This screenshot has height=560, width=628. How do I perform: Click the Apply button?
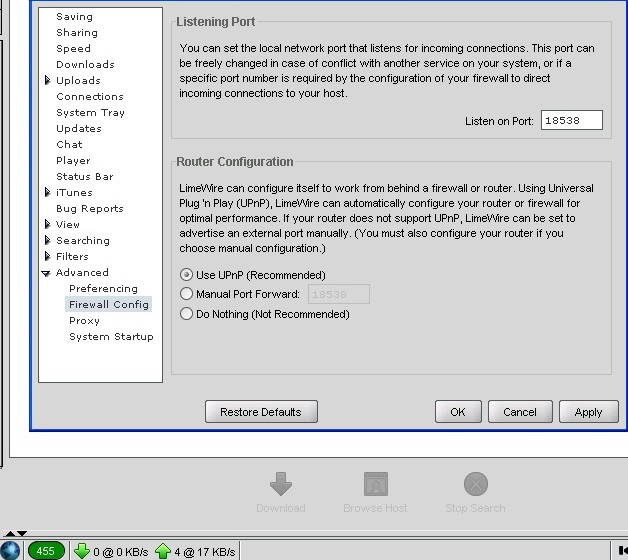pos(588,412)
